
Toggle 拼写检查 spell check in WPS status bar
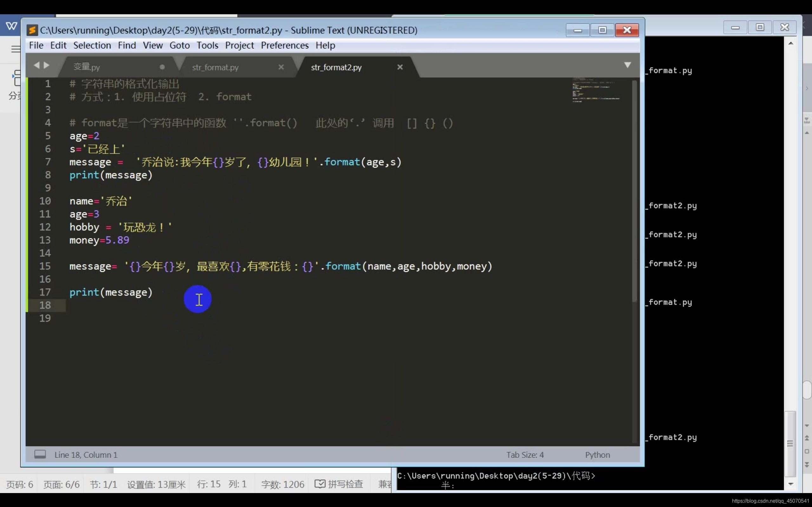tap(339, 484)
